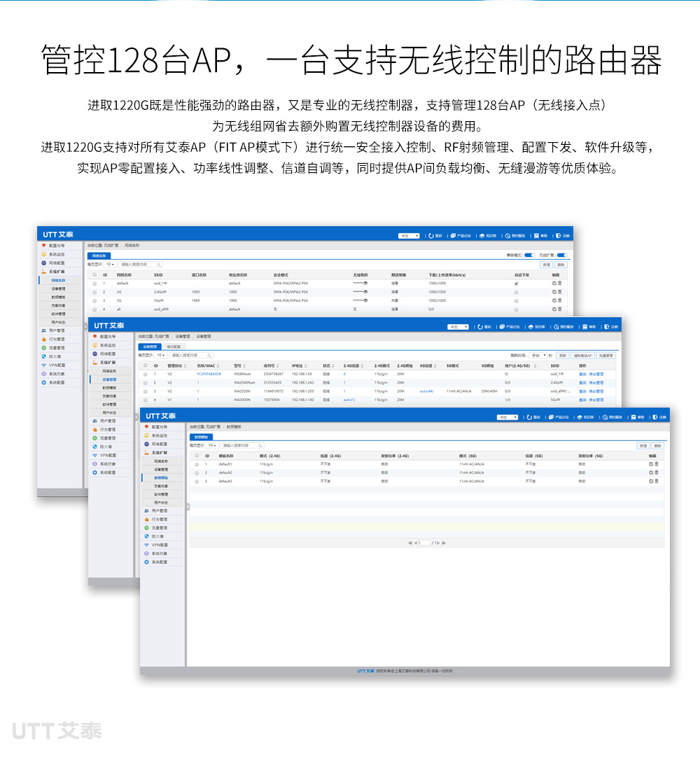Open the 每页显示 page-size dropdown in the back window
This screenshot has height=770, width=700.
[x=110, y=264]
